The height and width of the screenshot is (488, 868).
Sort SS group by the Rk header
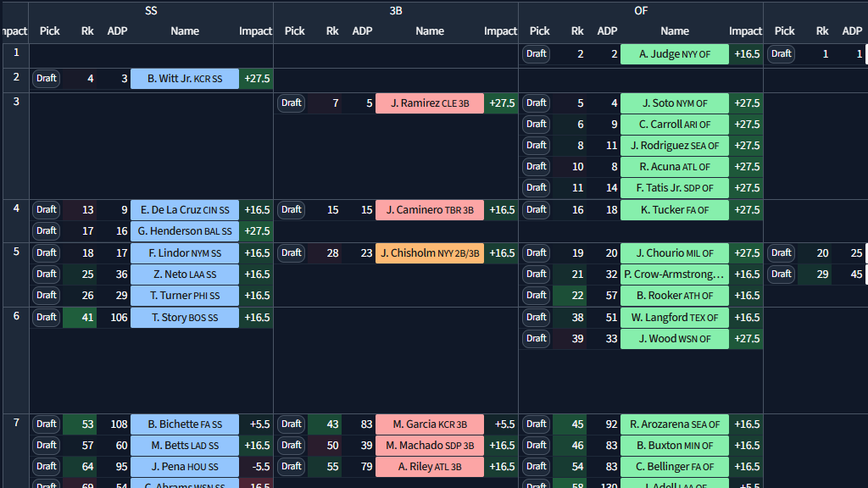pos(87,31)
